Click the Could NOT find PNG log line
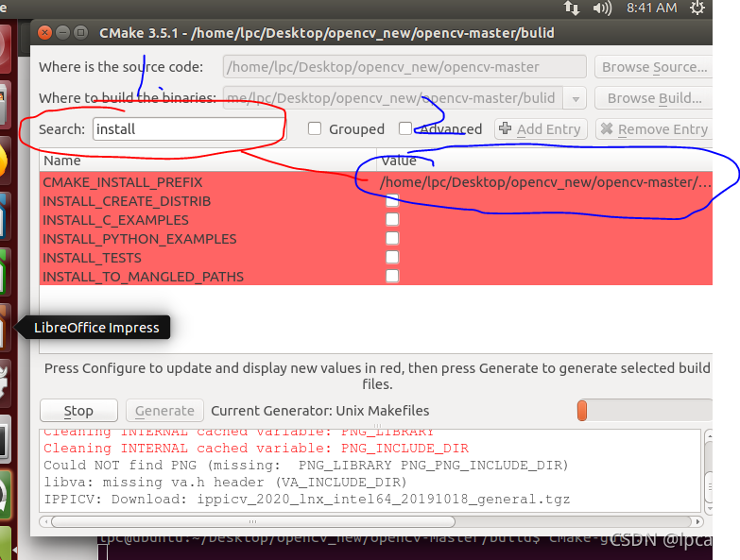The image size is (740, 560). pos(306,466)
